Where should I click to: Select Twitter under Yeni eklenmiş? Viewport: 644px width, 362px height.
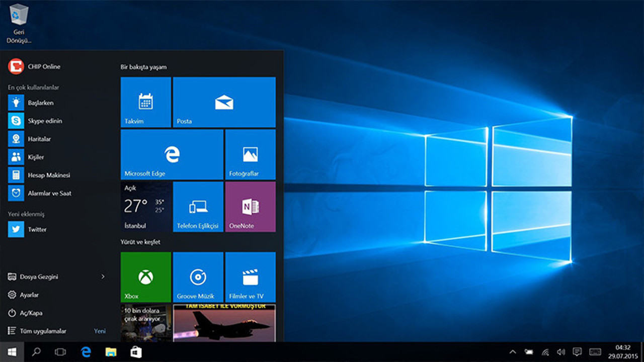point(38,229)
